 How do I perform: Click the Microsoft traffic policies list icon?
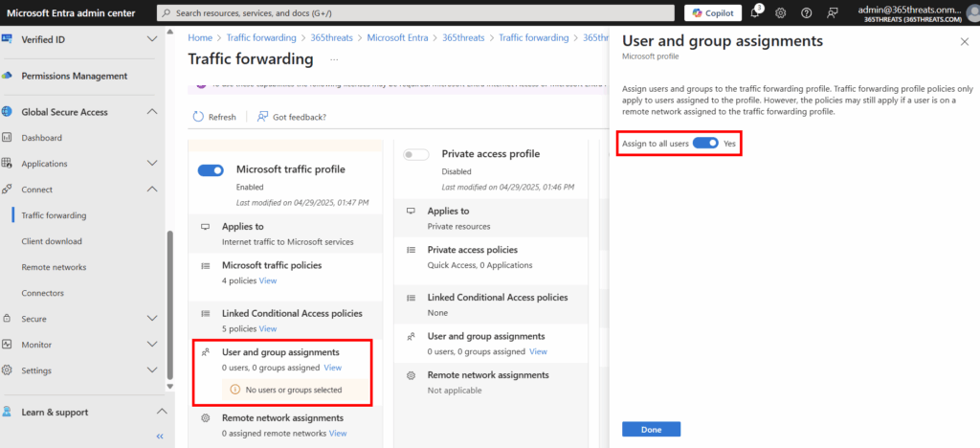[x=205, y=265]
